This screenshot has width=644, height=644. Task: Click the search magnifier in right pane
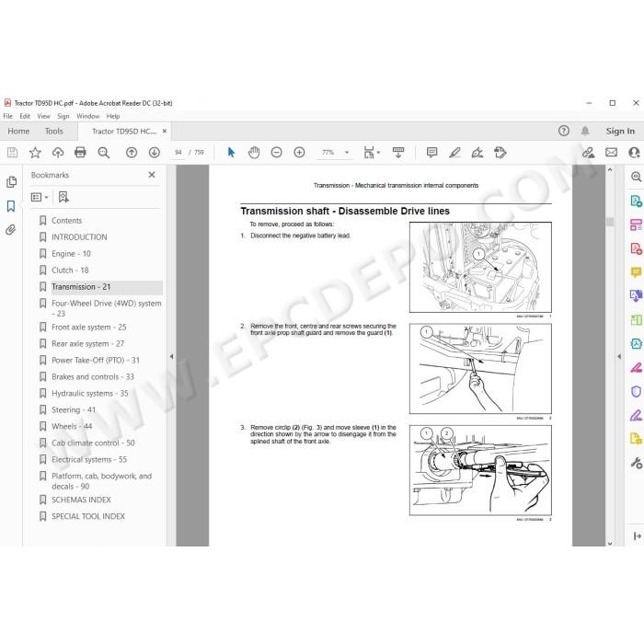tap(636, 177)
